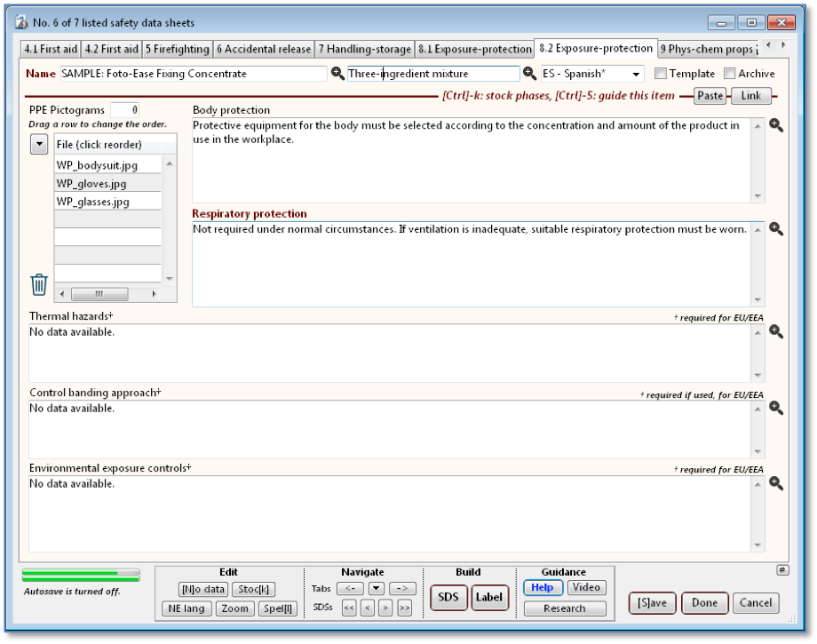Switch to 4.2 First aid tab
This screenshot has height=644, width=817.
[x=112, y=49]
